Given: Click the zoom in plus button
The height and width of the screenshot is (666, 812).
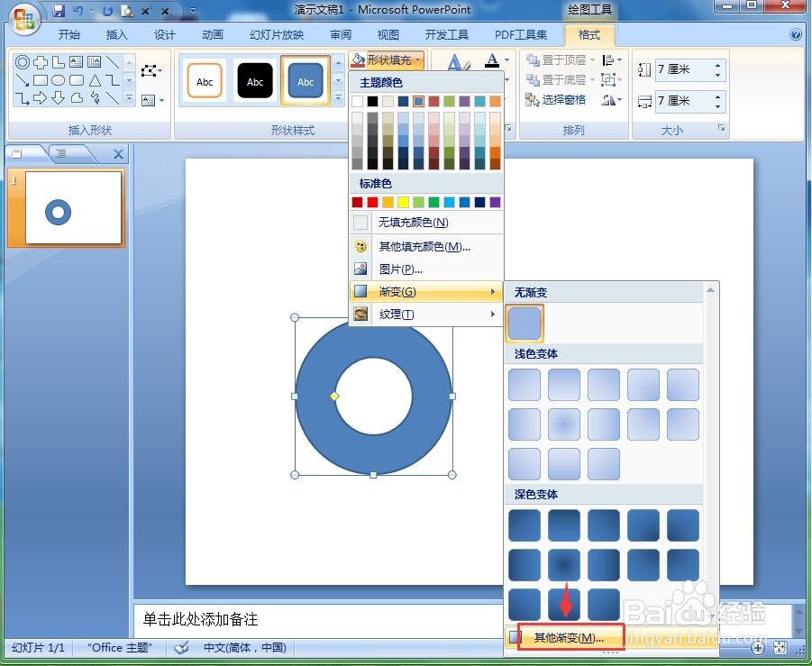Looking at the screenshot, I should pyautogui.click(x=758, y=647).
